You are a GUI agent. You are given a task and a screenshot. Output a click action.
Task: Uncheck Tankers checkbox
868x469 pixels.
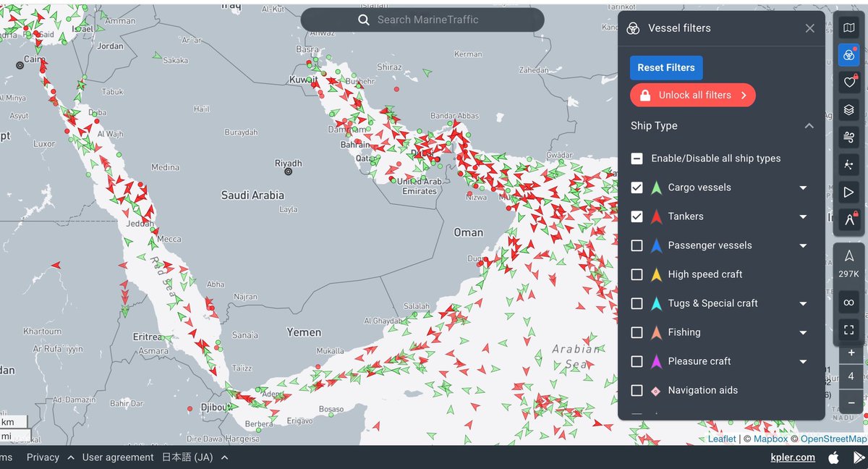pos(637,216)
